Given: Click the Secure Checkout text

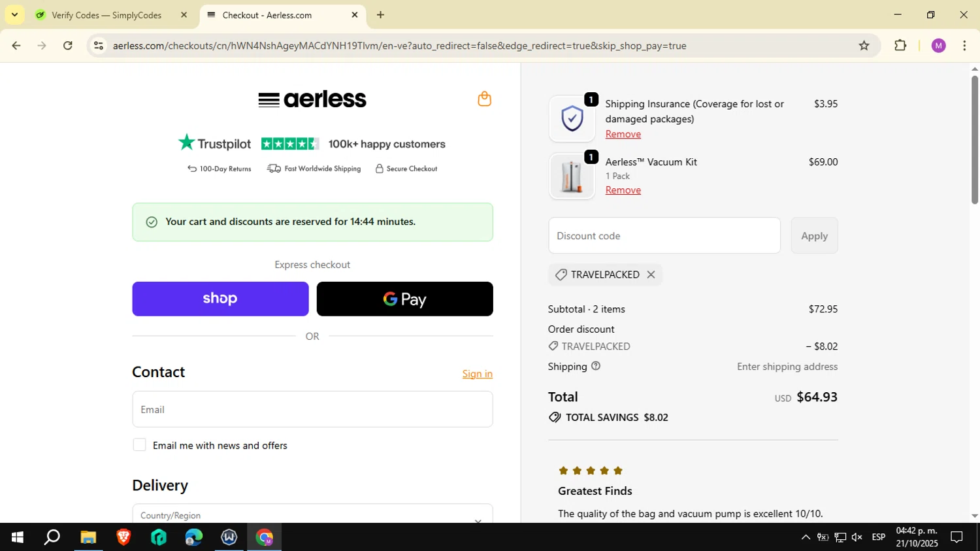Looking at the screenshot, I should pos(412,169).
